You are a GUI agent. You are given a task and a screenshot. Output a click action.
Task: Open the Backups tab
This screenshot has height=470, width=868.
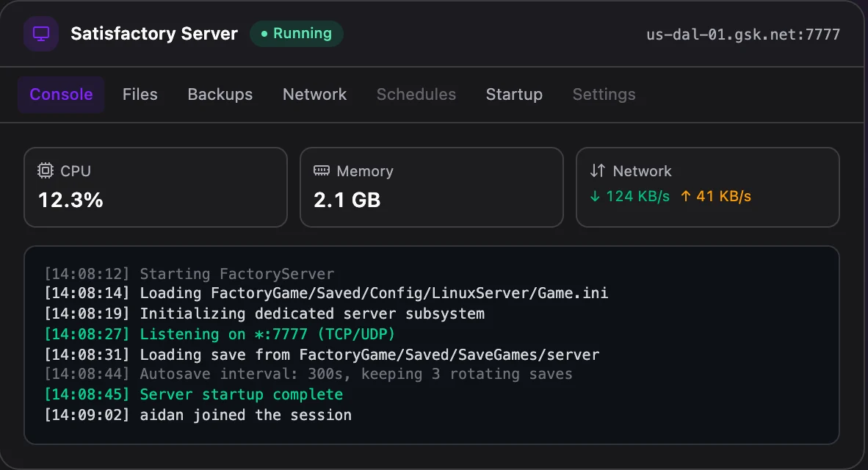click(x=220, y=95)
